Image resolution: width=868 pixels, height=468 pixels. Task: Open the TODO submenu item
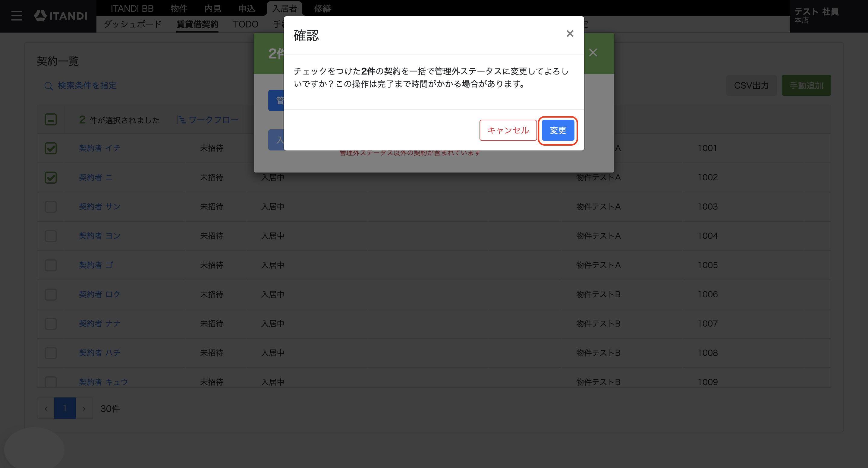point(246,24)
